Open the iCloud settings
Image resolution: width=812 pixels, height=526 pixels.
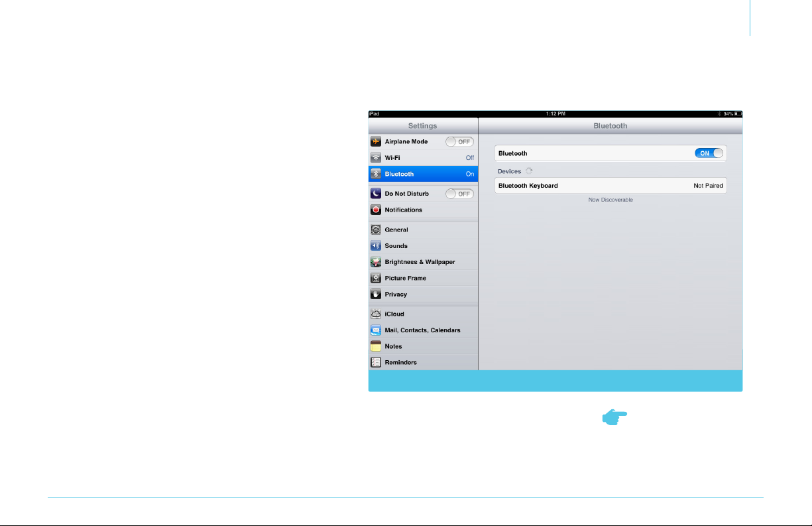[423, 314]
